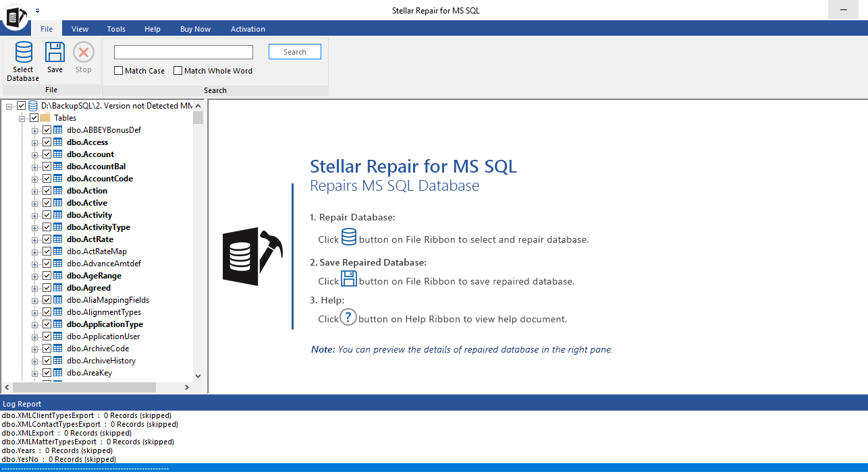Click the dbo.YesNo log entry

pyautogui.click(x=59, y=459)
